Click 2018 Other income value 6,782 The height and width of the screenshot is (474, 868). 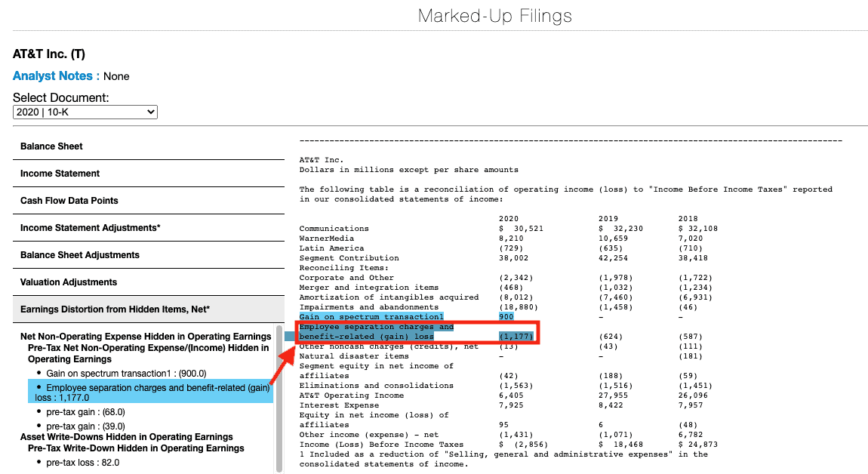click(x=691, y=434)
